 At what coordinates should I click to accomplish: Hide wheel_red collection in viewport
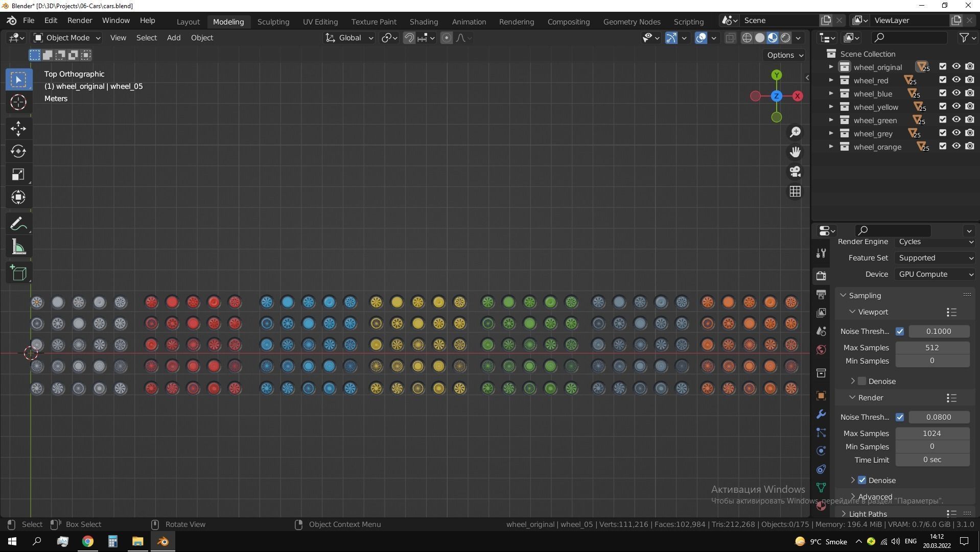(x=956, y=80)
